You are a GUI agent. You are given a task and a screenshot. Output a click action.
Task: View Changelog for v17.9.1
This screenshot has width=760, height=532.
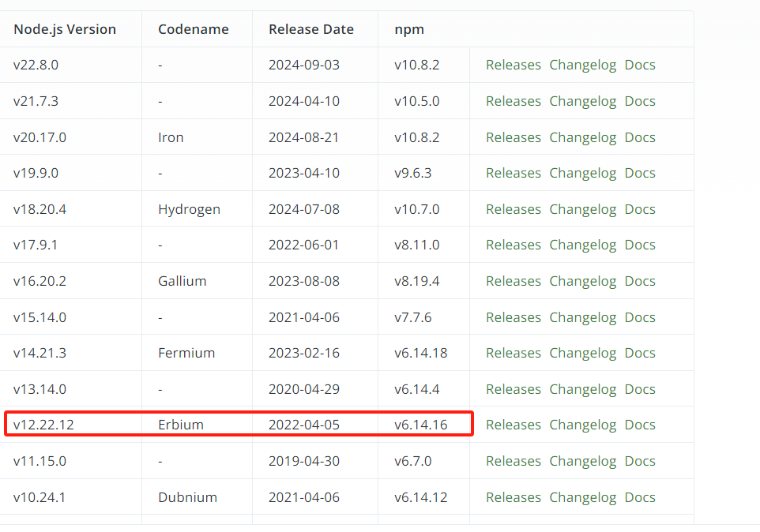pos(582,245)
